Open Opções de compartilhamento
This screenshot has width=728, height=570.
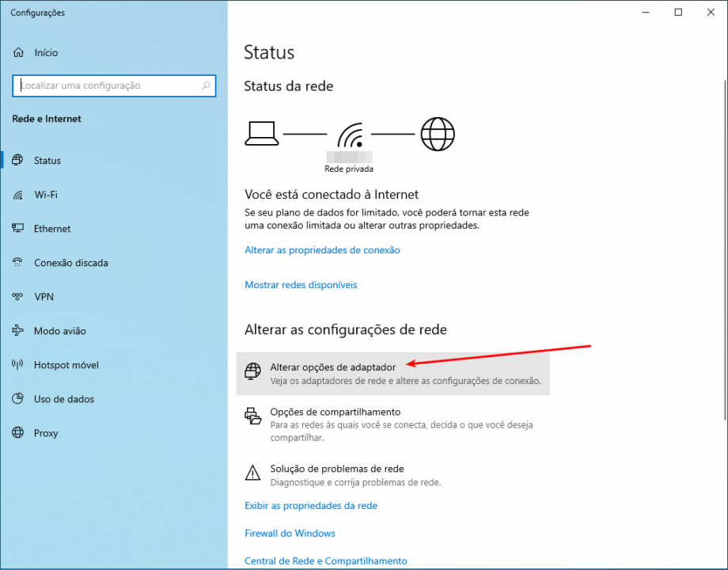pos(336,412)
